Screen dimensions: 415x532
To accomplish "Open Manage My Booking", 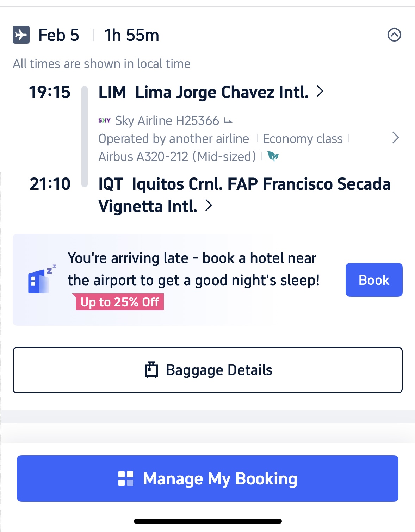I will [207, 478].
